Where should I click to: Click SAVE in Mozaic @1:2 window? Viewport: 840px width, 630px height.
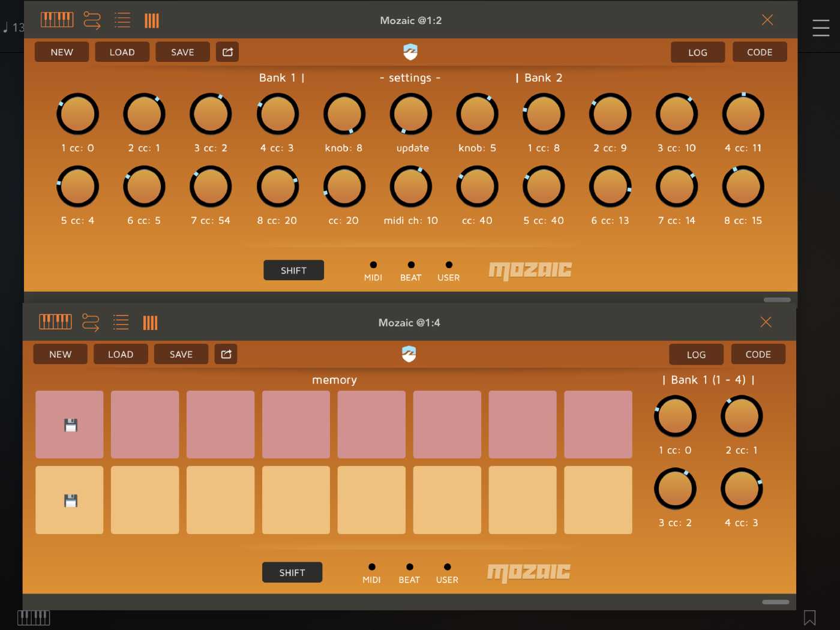pyautogui.click(x=182, y=52)
